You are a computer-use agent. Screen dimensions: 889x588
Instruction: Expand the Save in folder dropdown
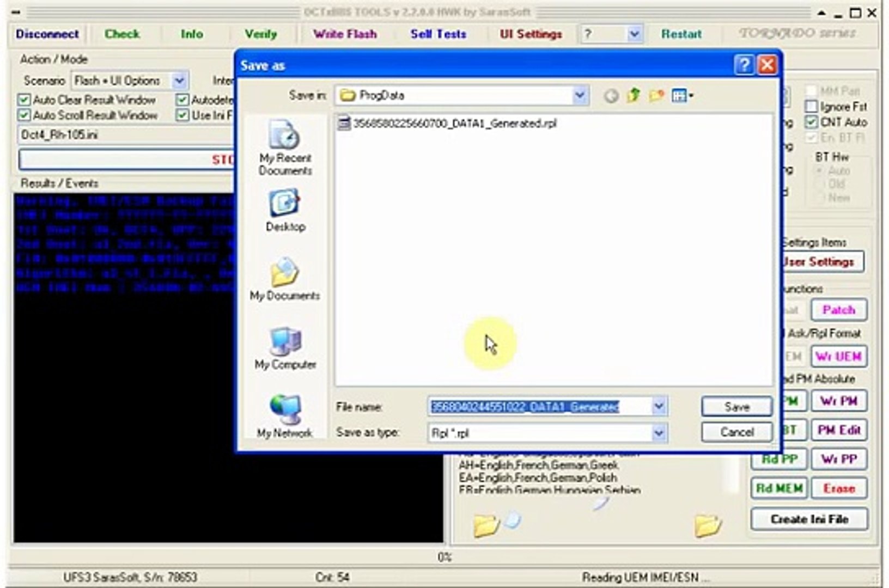click(x=580, y=96)
